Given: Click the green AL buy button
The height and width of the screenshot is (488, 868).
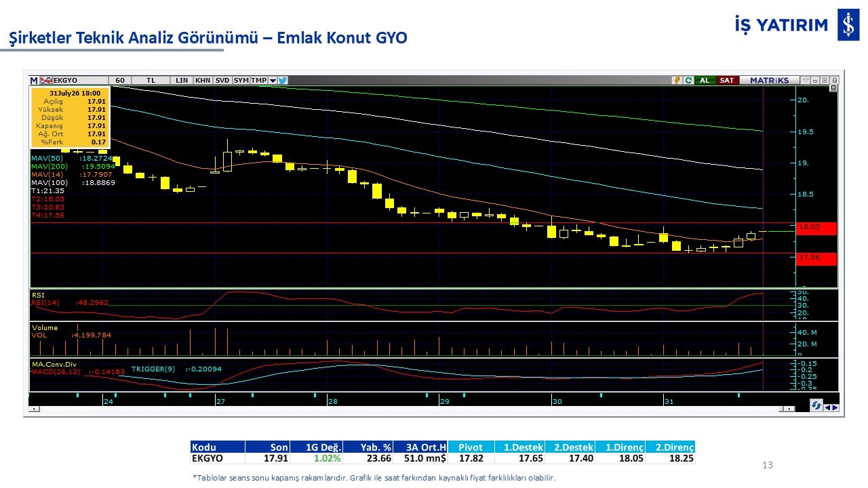Looking at the screenshot, I should [705, 80].
